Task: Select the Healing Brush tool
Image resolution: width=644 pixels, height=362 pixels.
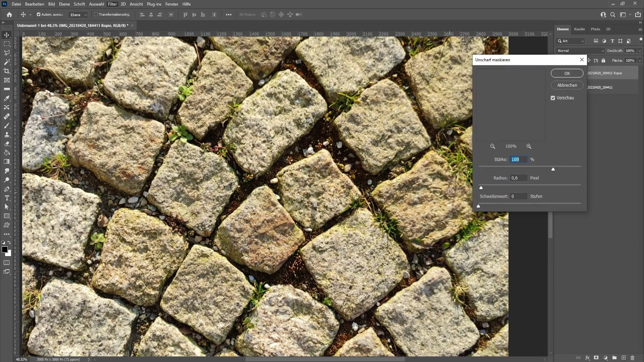Action: [7, 116]
